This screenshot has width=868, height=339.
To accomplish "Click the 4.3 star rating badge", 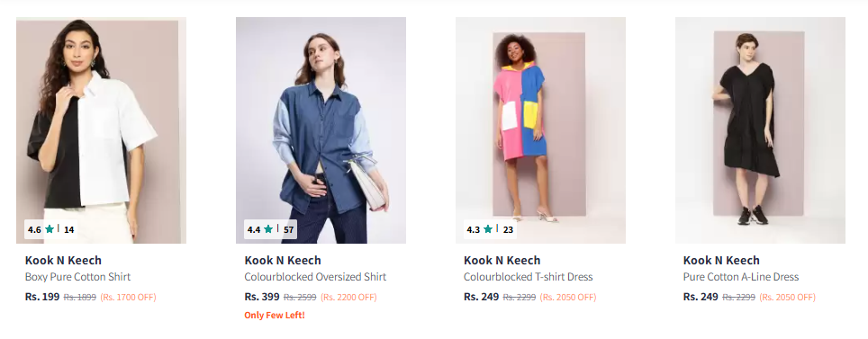I will point(490,229).
